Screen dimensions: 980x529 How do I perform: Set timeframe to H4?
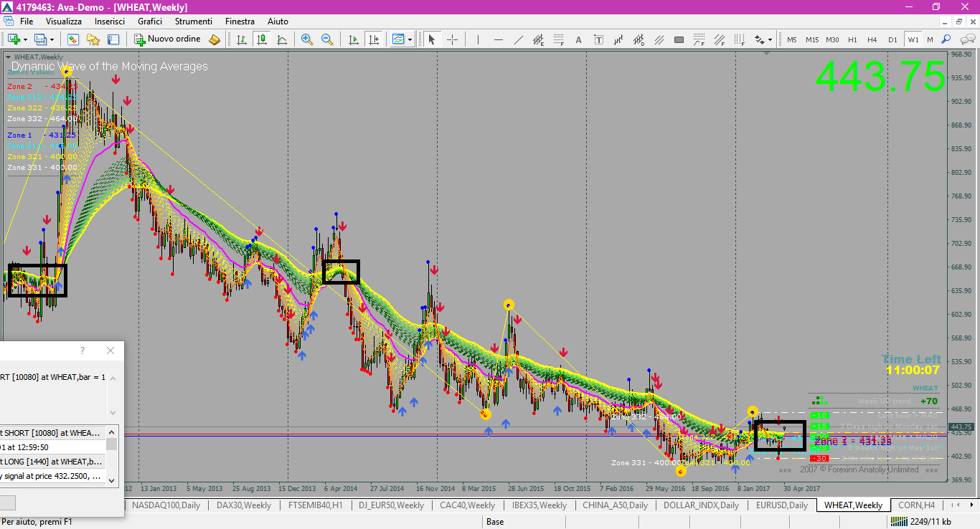pos(872,39)
